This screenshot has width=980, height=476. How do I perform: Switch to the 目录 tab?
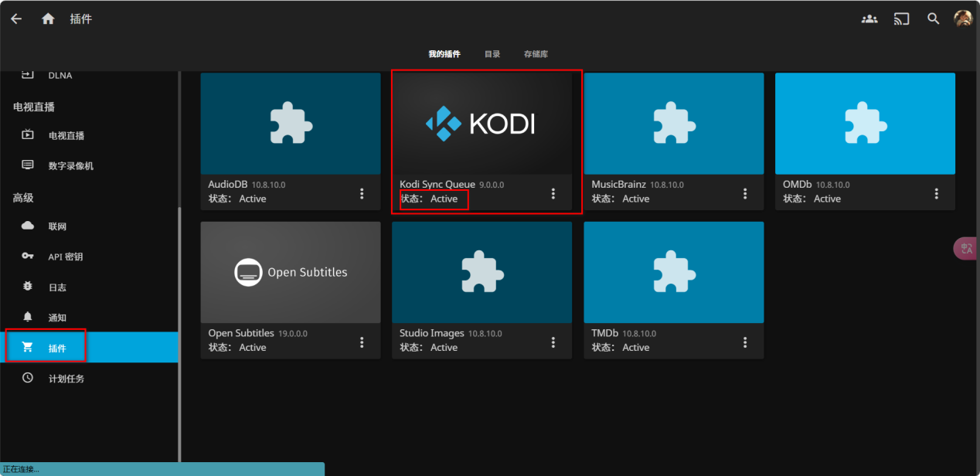tap(492, 54)
